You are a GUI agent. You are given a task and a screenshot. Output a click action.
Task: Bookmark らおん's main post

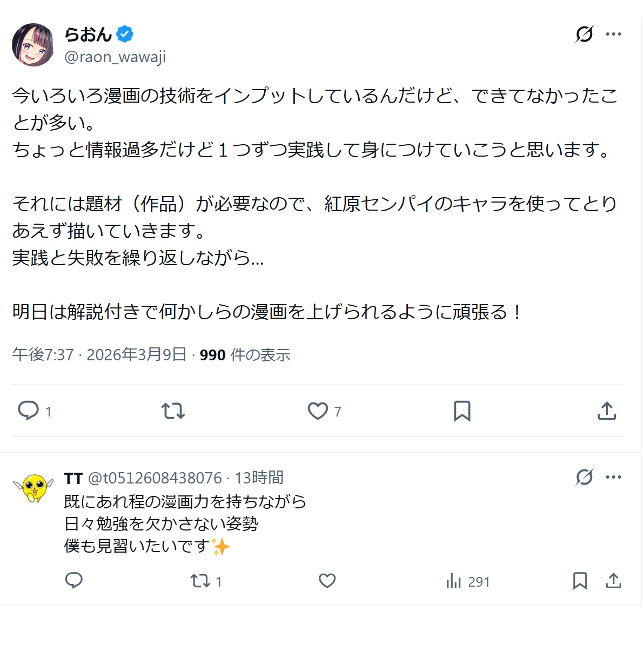coord(462,411)
